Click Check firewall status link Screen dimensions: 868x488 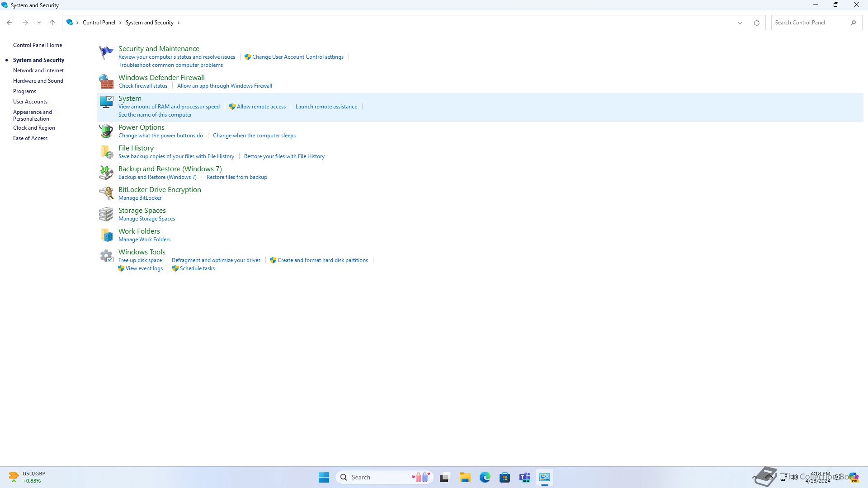(143, 86)
